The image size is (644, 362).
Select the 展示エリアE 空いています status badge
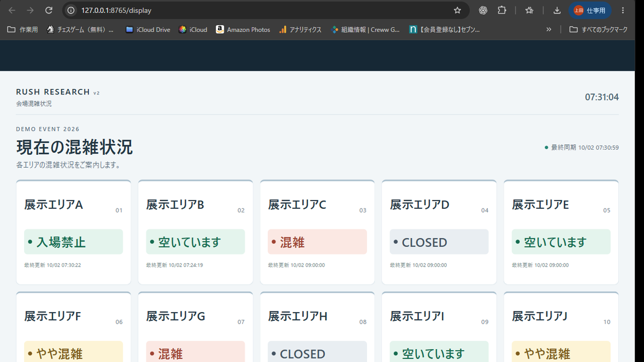click(561, 242)
